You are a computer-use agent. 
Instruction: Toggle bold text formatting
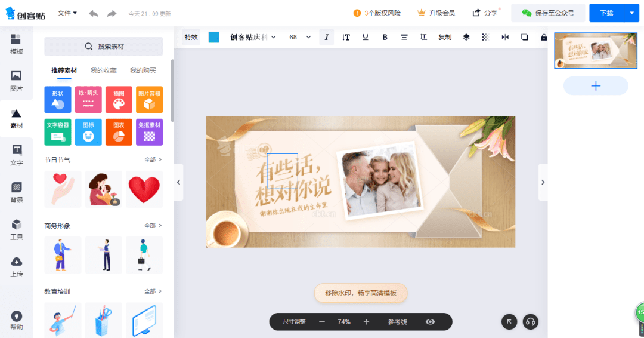point(385,37)
